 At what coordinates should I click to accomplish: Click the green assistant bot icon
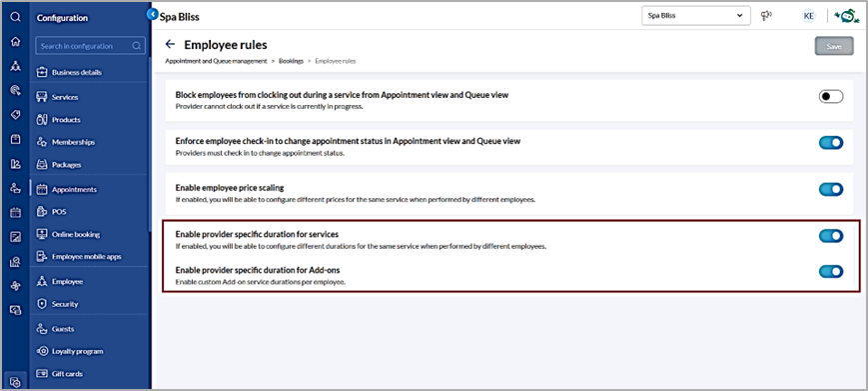pyautogui.click(x=846, y=16)
